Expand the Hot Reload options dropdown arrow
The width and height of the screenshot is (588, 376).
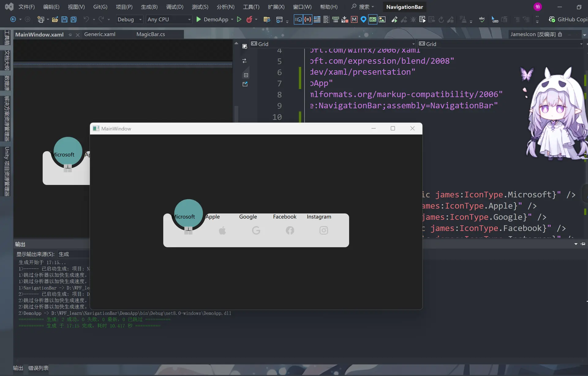pos(256,19)
